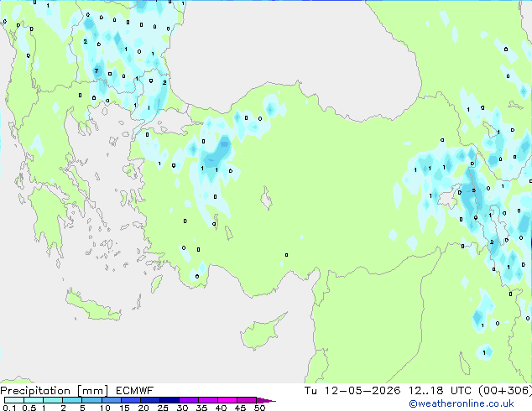Choose the 2–5 mm legend swatch
532x411 pixels.
[x=72, y=400]
